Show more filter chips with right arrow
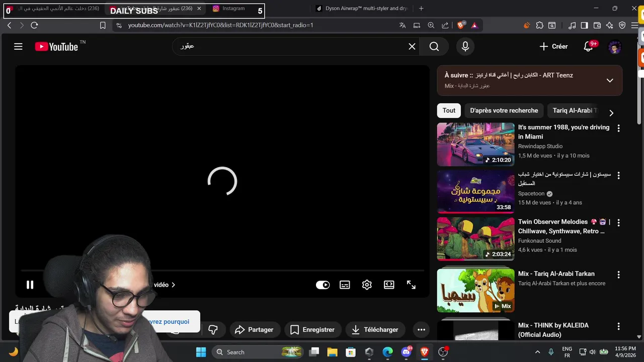 [611, 113]
